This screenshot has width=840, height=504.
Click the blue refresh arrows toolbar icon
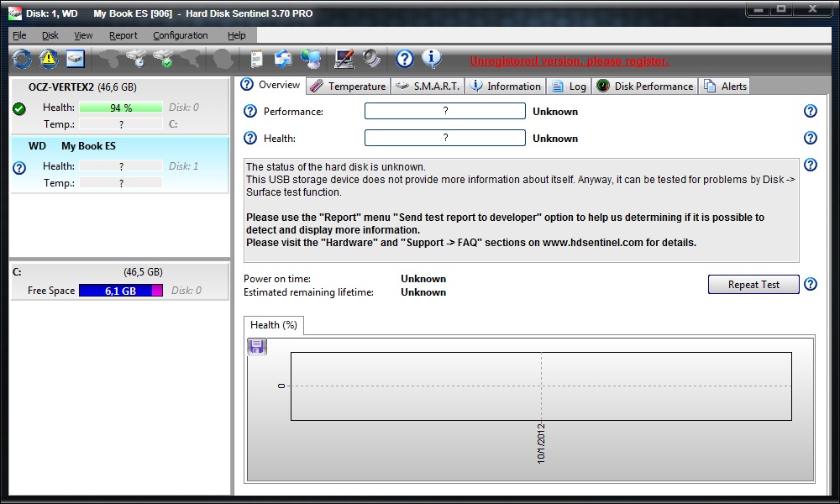[x=22, y=59]
